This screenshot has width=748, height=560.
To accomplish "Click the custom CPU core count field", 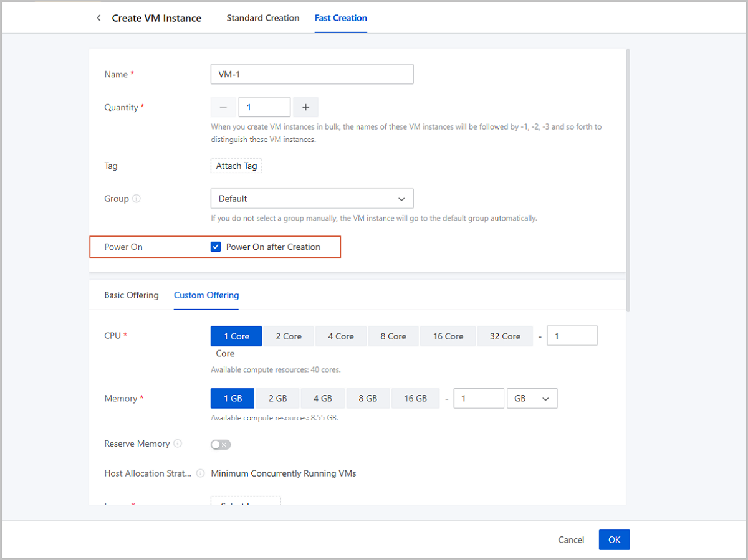I will tap(572, 336).
